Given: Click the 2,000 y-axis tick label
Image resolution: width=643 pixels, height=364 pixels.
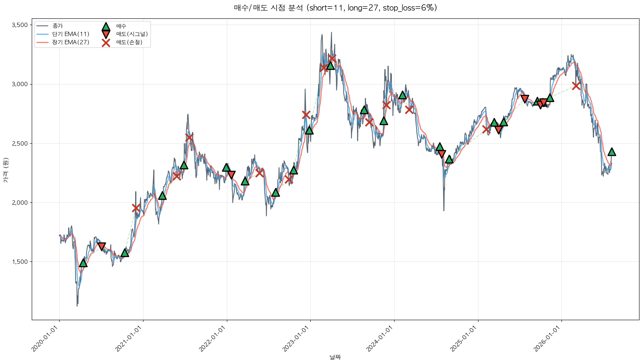Looking at the screenshot, I should [x=20, y=202].
